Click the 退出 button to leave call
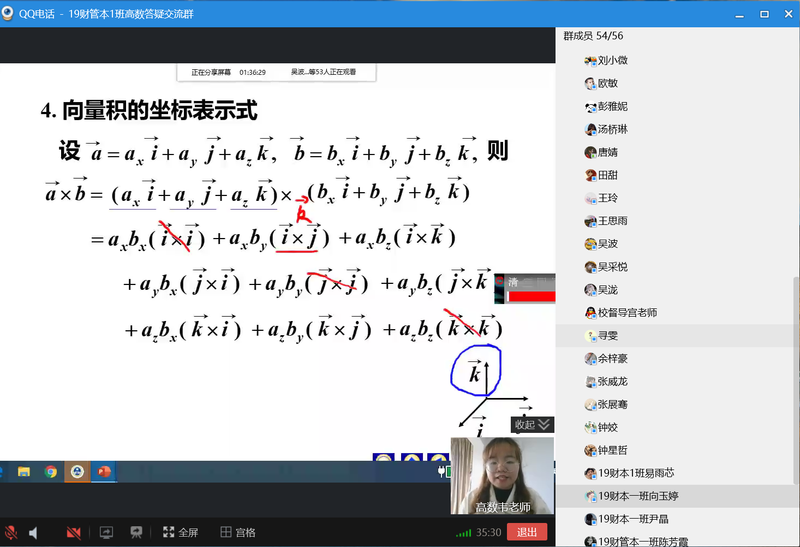Screen dimensions: 800x547 (x=527, y=532)
